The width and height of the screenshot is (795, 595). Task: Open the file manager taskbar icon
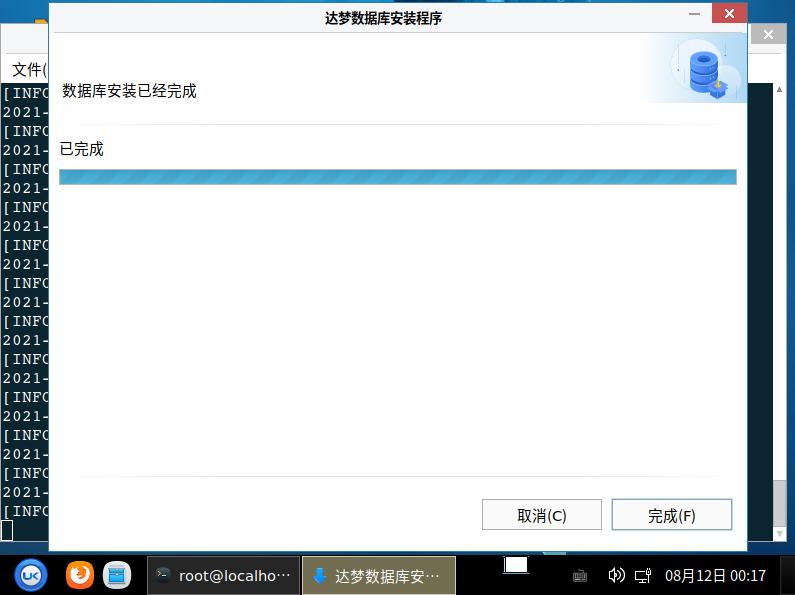click(117, 576)
